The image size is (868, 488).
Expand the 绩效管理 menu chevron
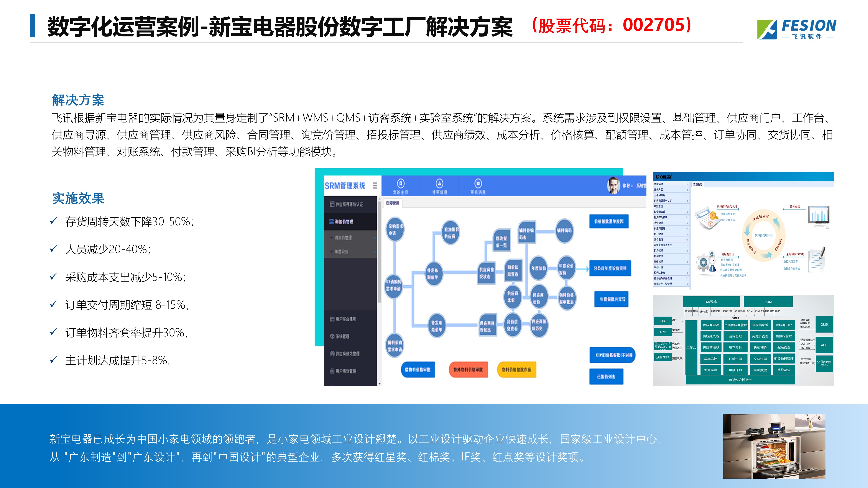(687, 206)
